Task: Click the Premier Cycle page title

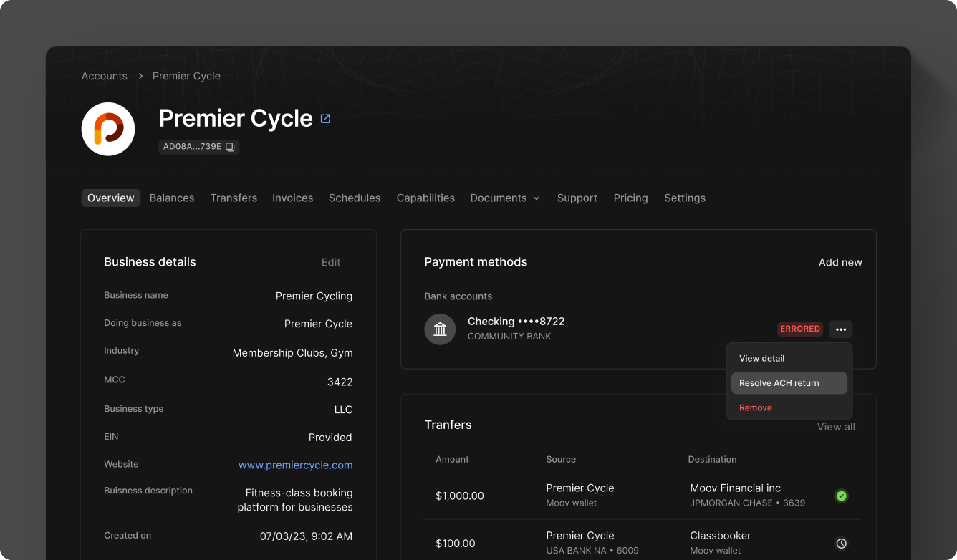Action: coord(236,118)
